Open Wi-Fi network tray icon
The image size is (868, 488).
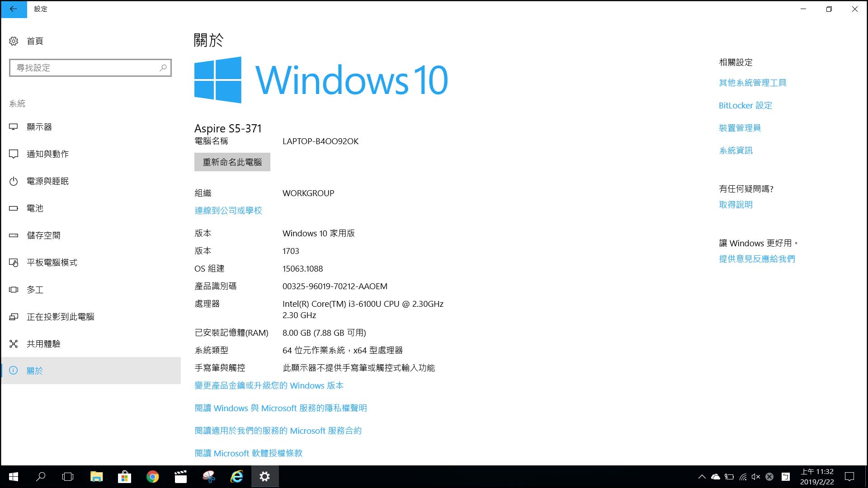click(x=743, y=477)
